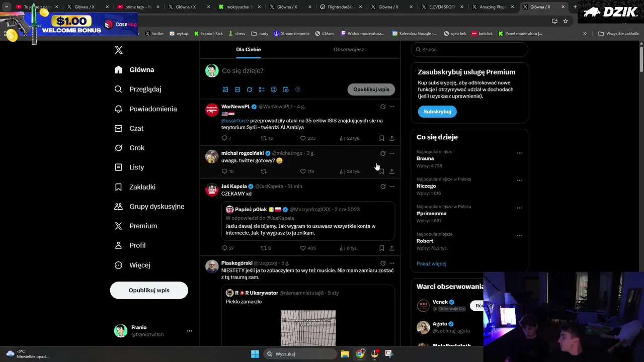This screenshot has height=362, width=644.
Task: Open Grok from the sidebar
Action: click(129, 148)
